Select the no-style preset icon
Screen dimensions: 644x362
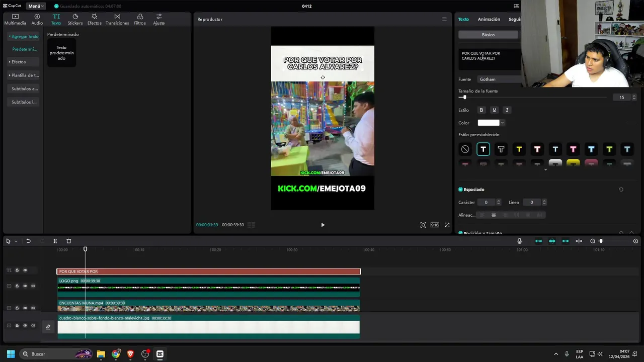pyautogui.click(x=465, y=149)
